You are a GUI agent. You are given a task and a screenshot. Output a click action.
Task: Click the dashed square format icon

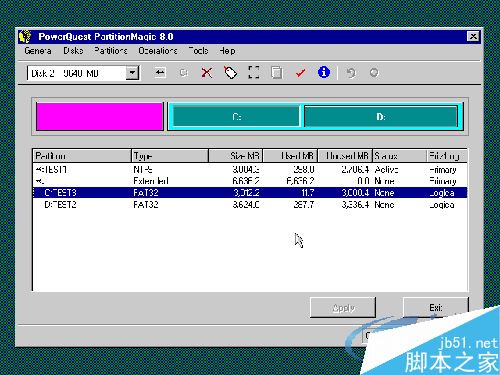254,72
